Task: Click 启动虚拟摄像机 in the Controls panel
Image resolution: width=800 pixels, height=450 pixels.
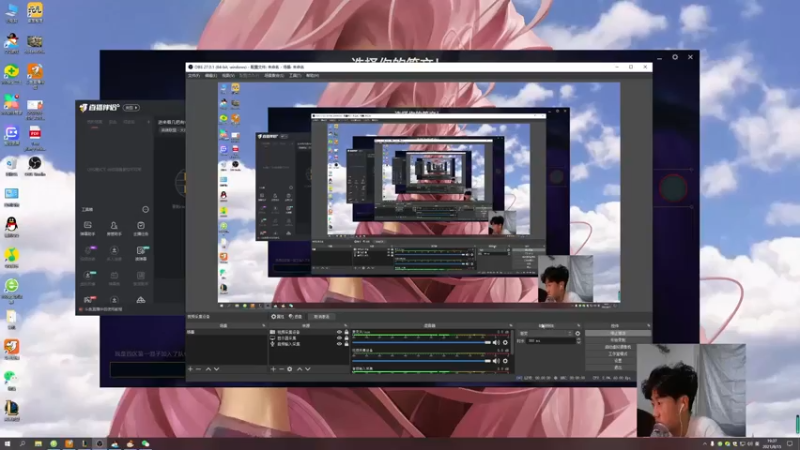Action: [618, 347]
